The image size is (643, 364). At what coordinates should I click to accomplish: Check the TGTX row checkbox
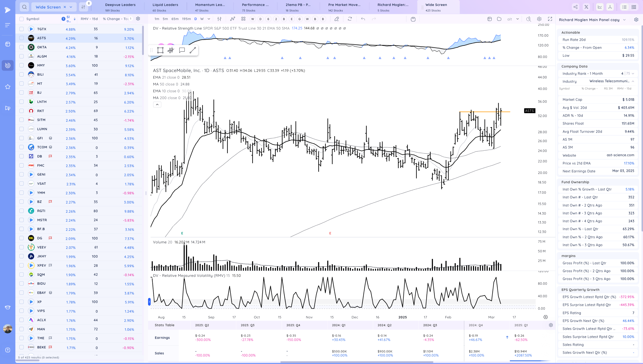[x=22, y=29]
